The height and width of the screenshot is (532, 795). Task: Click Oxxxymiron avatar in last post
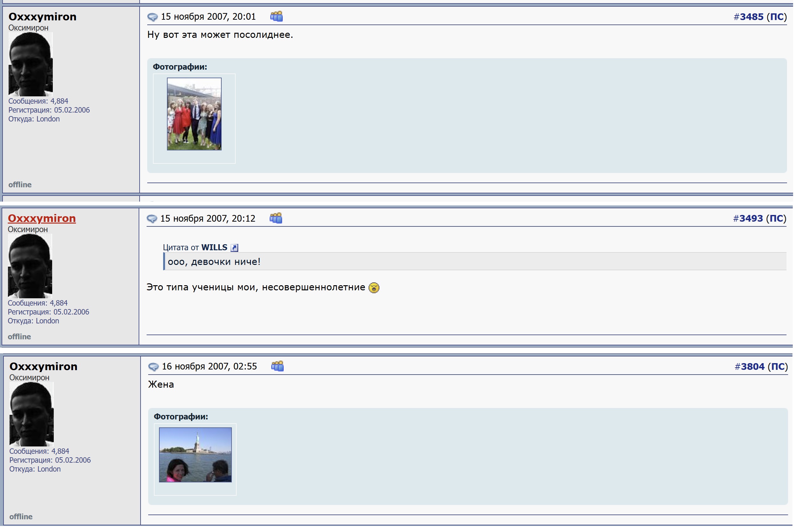tap(31, 414)
